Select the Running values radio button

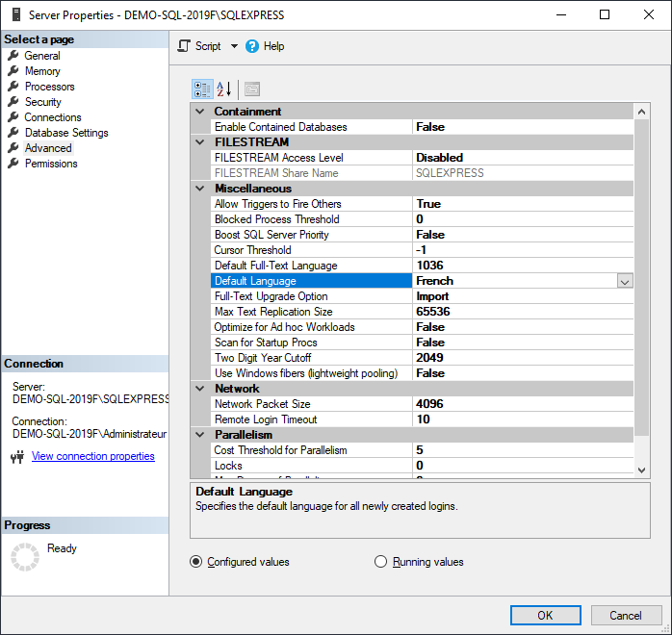(x=380, y=561)
